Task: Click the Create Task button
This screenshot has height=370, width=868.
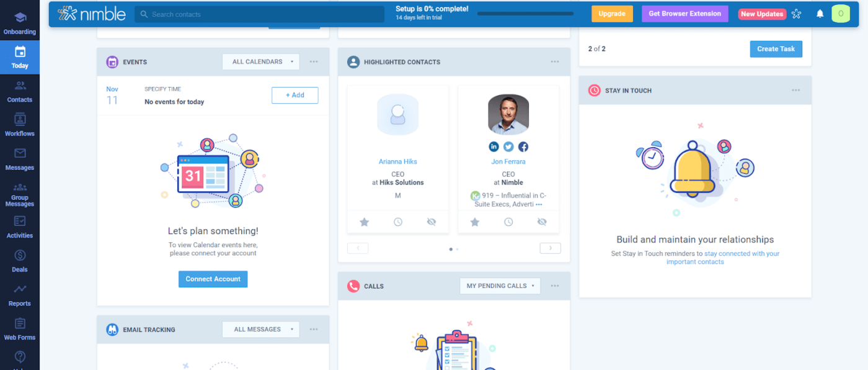Action: pyautogui.click(x=776, y=49)
